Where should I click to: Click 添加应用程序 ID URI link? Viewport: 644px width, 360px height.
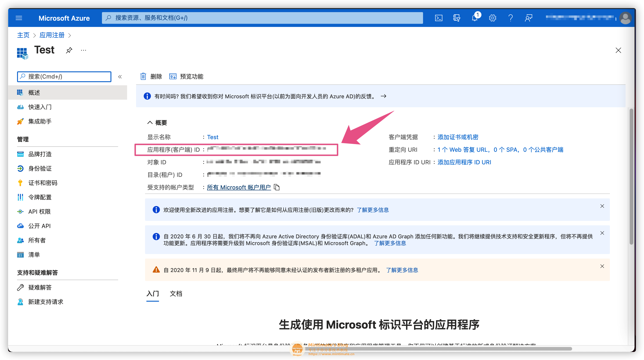[464, 162]
